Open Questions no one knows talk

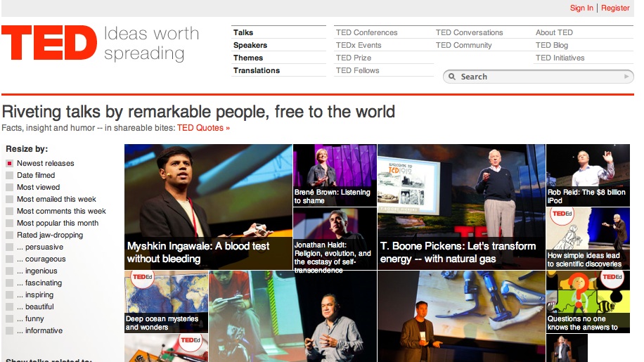coord(588,302)
